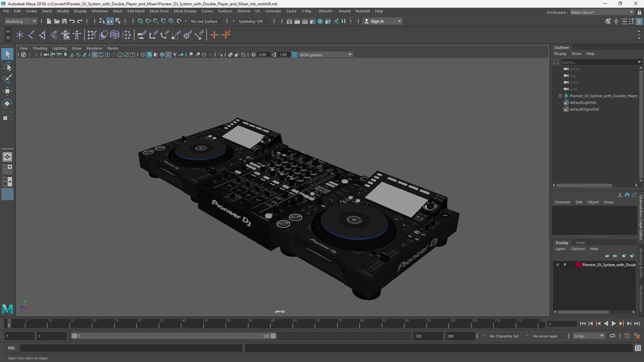Save scene with floppy disk icon
This screenshot has width=644, height=362.
coord(64,21)
